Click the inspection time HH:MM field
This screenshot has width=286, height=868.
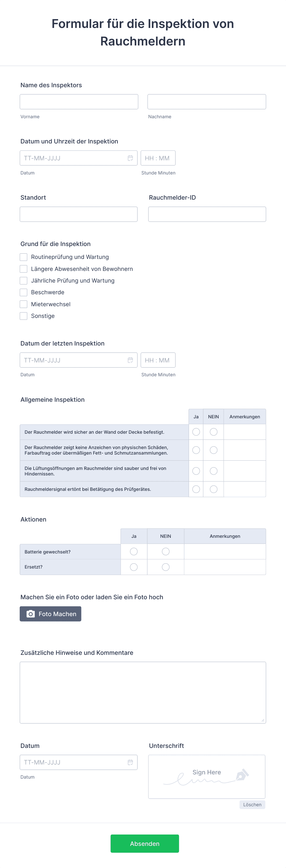click(158, 158)
